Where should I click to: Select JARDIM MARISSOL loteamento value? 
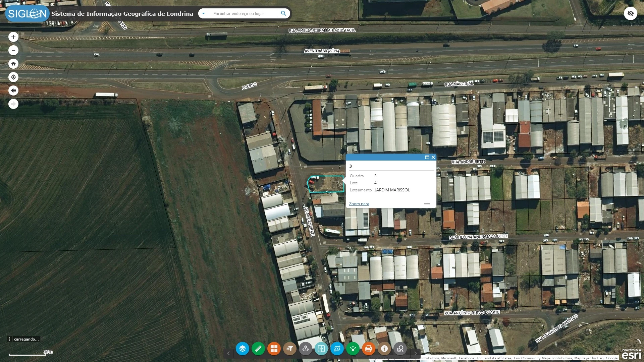(x=392, y=190)
